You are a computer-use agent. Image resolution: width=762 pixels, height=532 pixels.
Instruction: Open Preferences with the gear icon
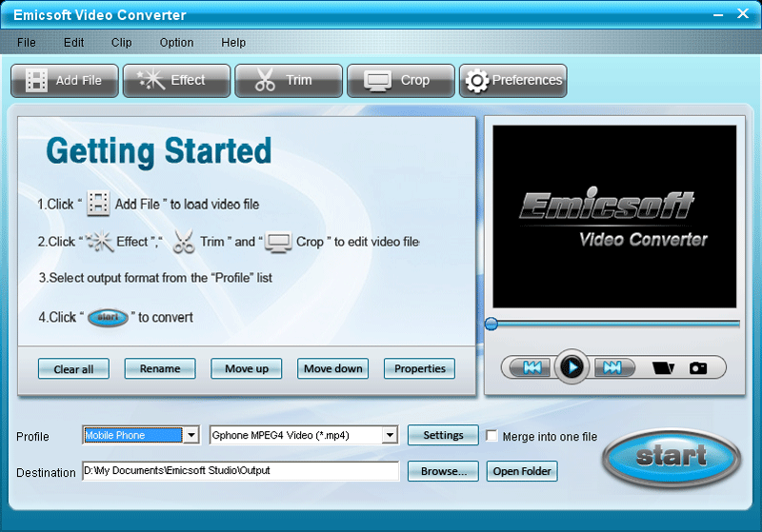click(x=513, y=81)
